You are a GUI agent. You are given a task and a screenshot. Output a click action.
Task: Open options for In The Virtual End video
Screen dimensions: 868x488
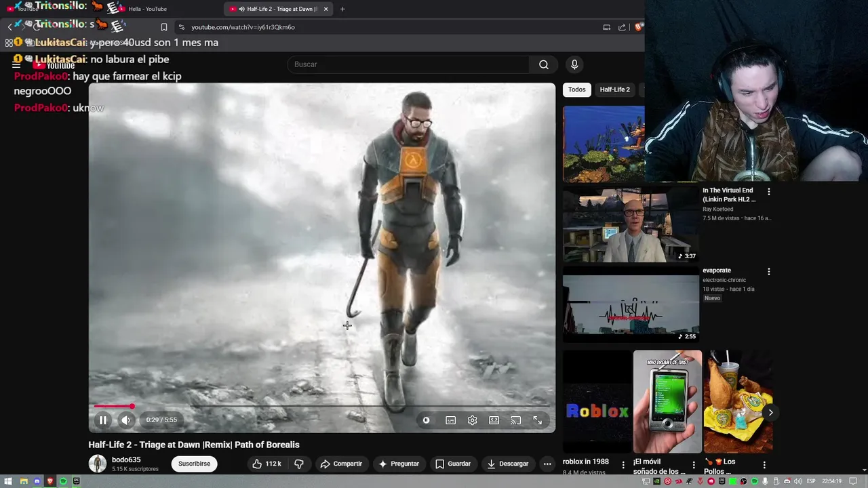(768, 192)
